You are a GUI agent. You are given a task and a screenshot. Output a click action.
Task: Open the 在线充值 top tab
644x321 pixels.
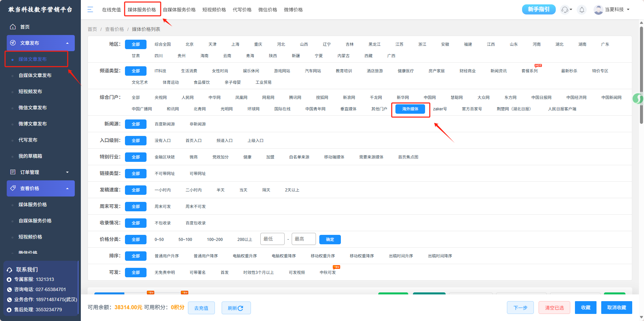pyautogui.click(x=111, y=10)
